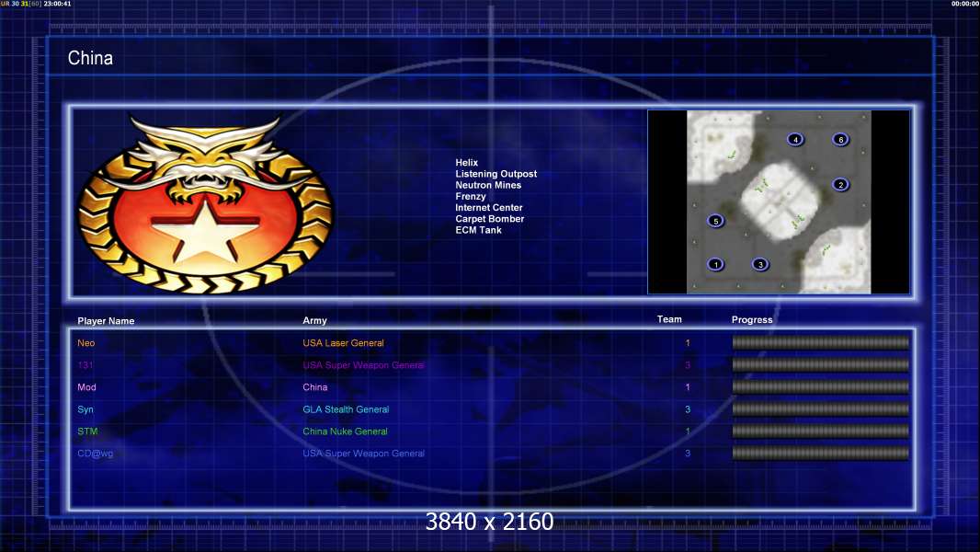Click the Army column header
Screen dimensions: 980x552
pos(314,320)
